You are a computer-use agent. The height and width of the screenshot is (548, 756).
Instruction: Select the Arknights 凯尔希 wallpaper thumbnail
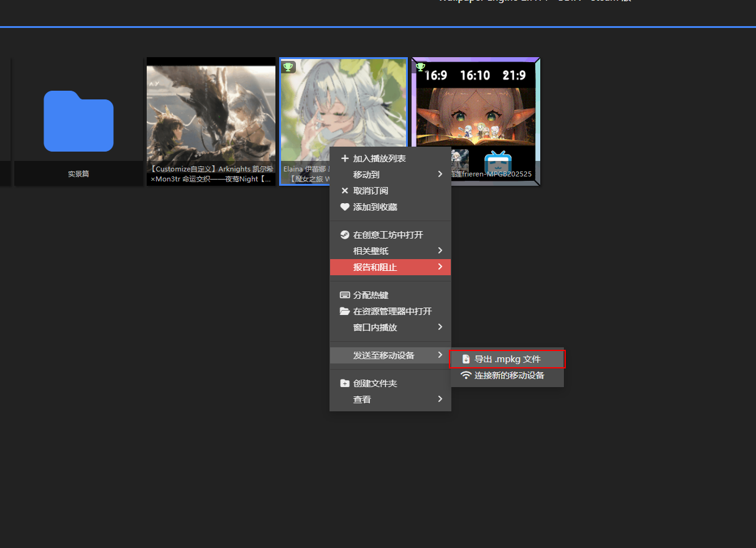(211, 122)
